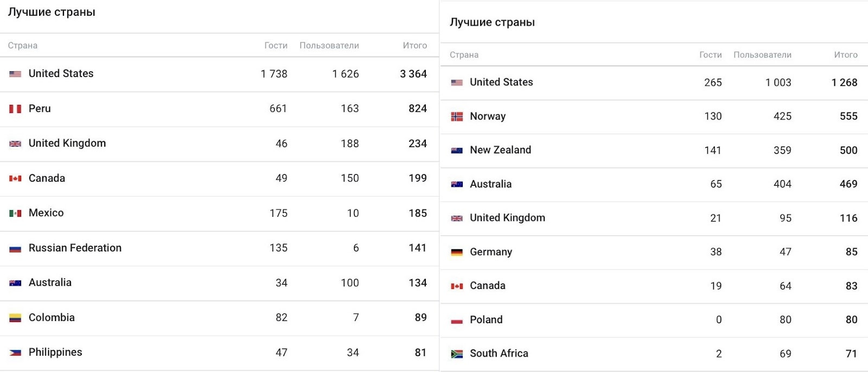Click the Norway flag icon
Screen dimensions: 868x372
point(457,116)
